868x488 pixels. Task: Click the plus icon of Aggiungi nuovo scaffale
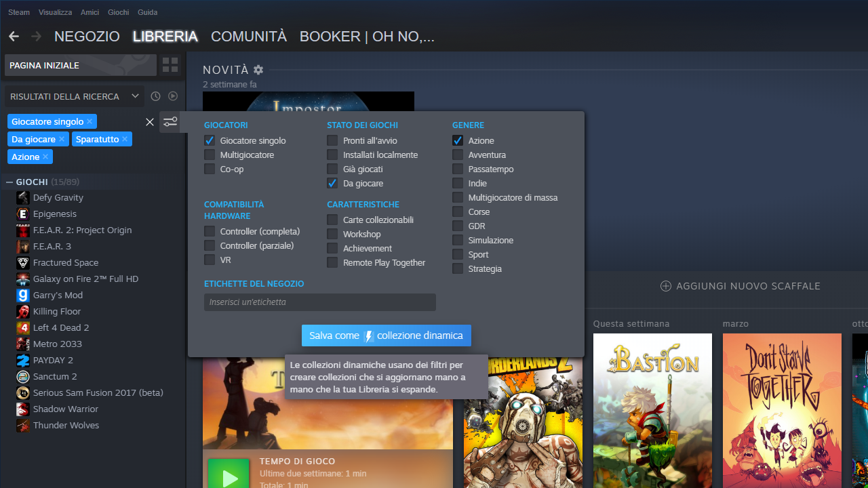[x=666, y=286]
